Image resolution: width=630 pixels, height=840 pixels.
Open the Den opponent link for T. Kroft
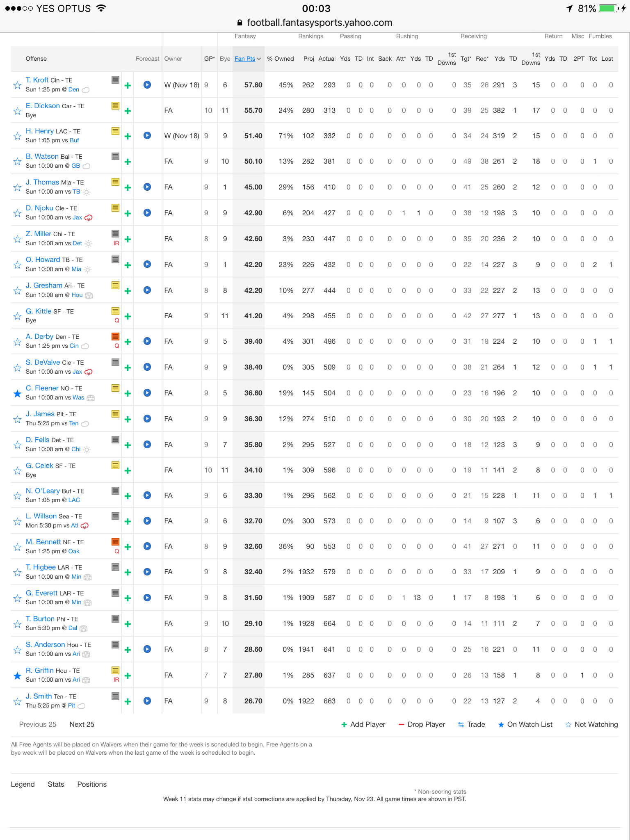(x=74, y=89)
